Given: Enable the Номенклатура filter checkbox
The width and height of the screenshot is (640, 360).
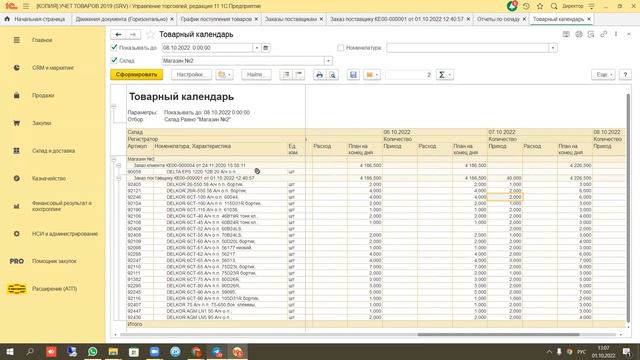Looking at the screenshot, I should pyautogui.click(x=340, y=48).
